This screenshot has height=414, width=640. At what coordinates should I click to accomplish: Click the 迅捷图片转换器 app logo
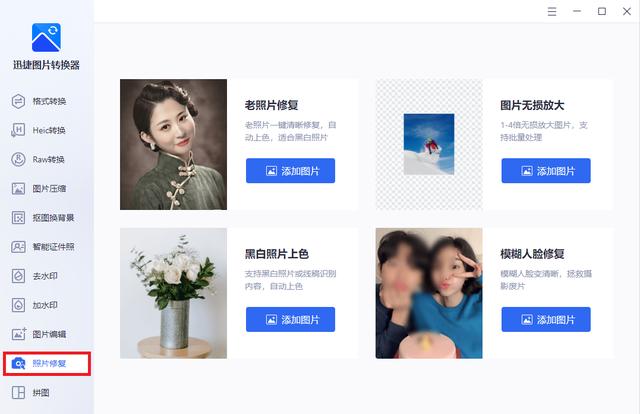[46, 38]
